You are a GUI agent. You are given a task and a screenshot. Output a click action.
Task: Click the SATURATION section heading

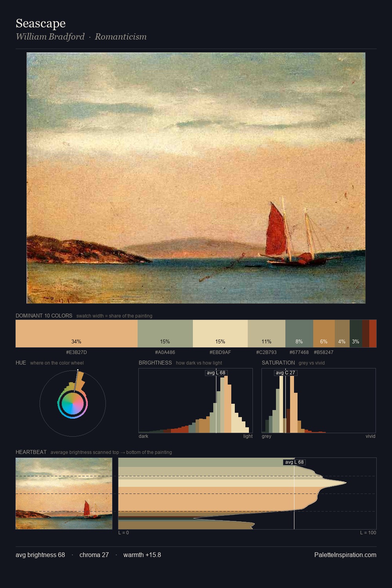point(278,363)
